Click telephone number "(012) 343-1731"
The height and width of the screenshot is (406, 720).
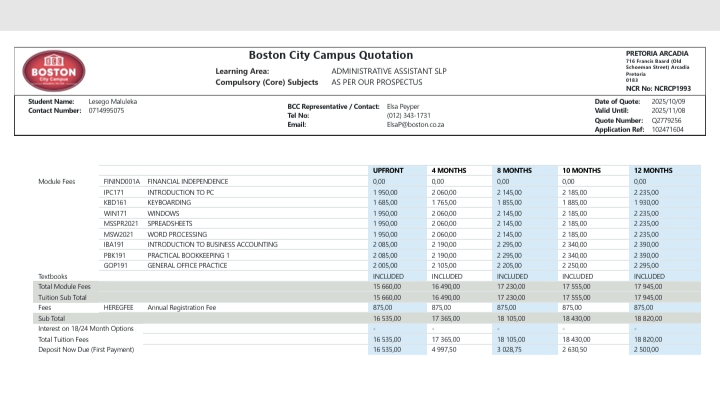408,116
